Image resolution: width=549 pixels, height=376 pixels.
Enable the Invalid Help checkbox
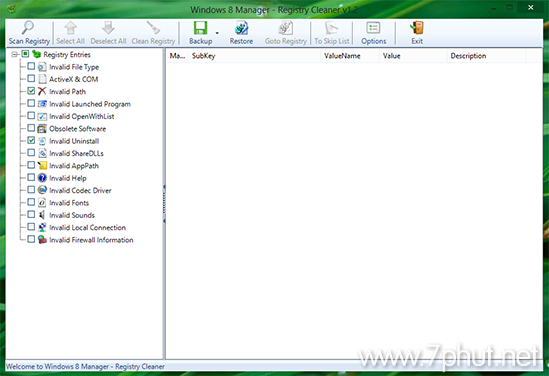(x=31, y=177)
